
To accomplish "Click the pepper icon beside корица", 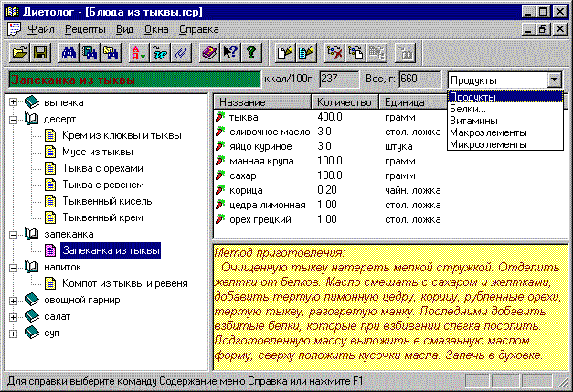I will point(220,190).
